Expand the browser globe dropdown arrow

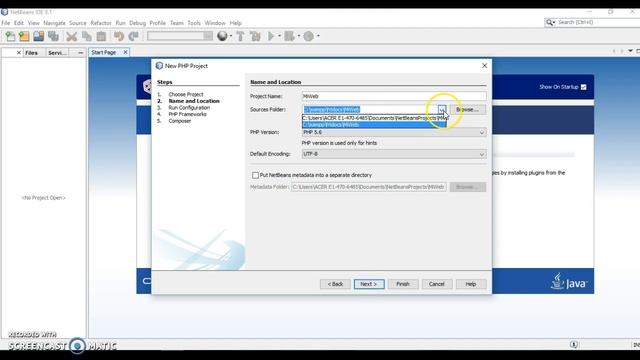(231, 36)
